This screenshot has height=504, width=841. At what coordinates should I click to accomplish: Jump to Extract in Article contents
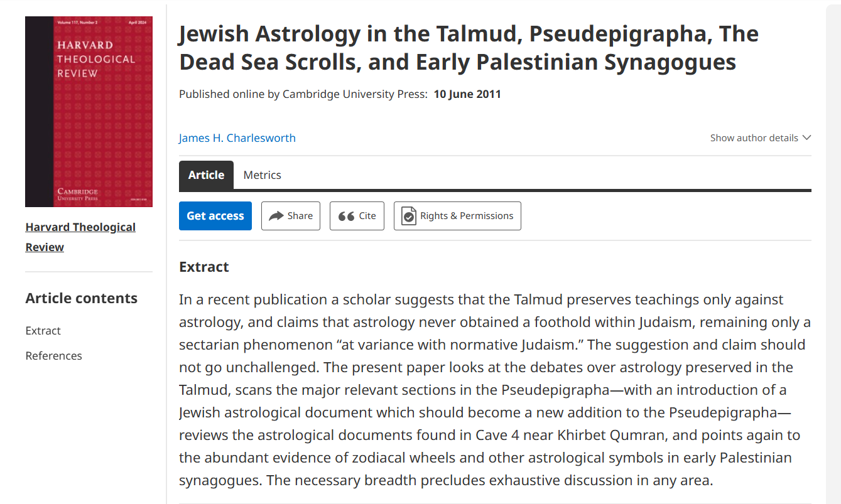(x=43, y=331)
